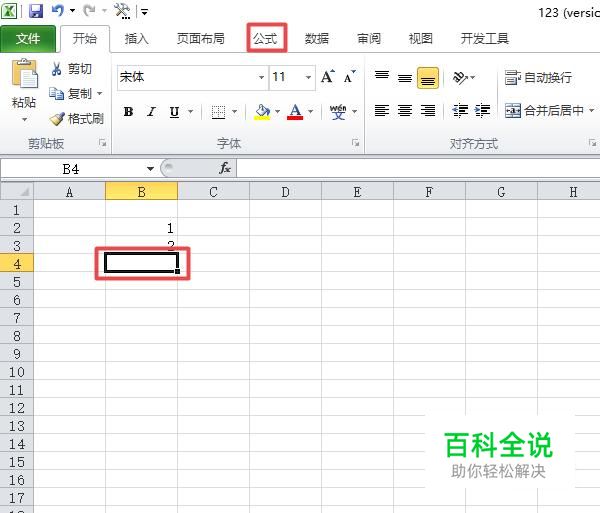Screen dimensions: 600x513
Task: Apply cell borders icon
Action: [218, 112]
